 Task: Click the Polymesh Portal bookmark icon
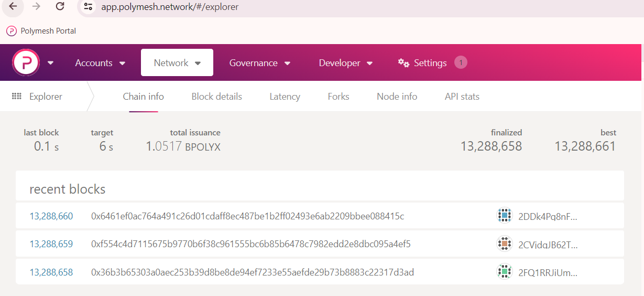(12, 31)
